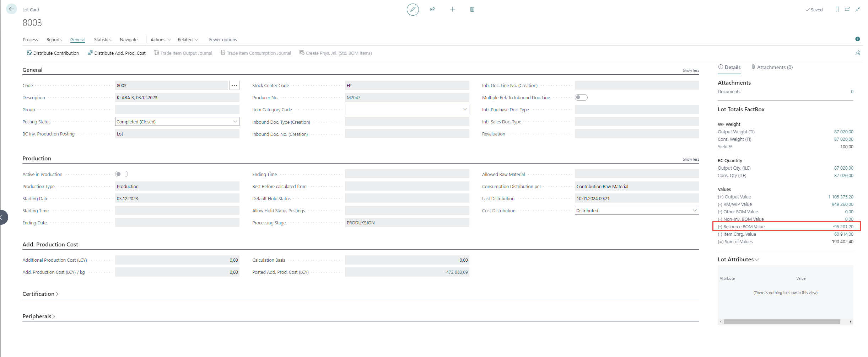868x357 pixels.
Task: Click the back arrow icon
Action: 11,9
